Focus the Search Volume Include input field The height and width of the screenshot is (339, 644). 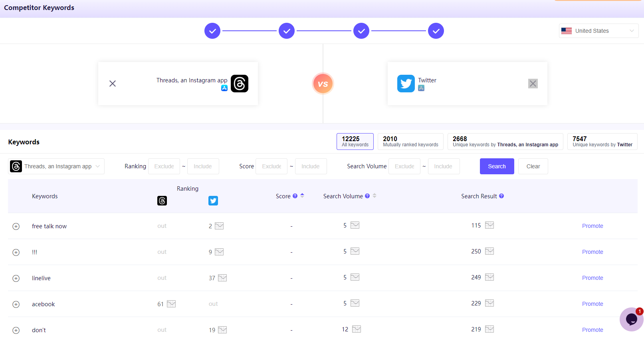coord(444,166)
